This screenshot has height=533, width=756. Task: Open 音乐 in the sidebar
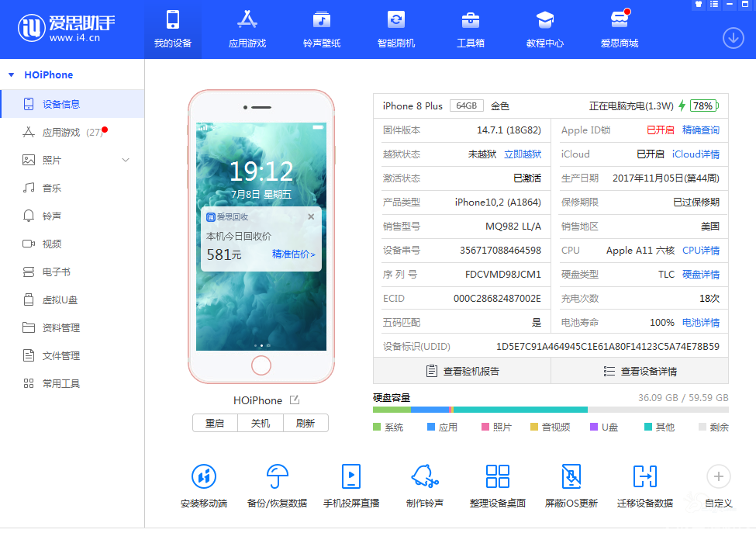click(x=72, y=188)
